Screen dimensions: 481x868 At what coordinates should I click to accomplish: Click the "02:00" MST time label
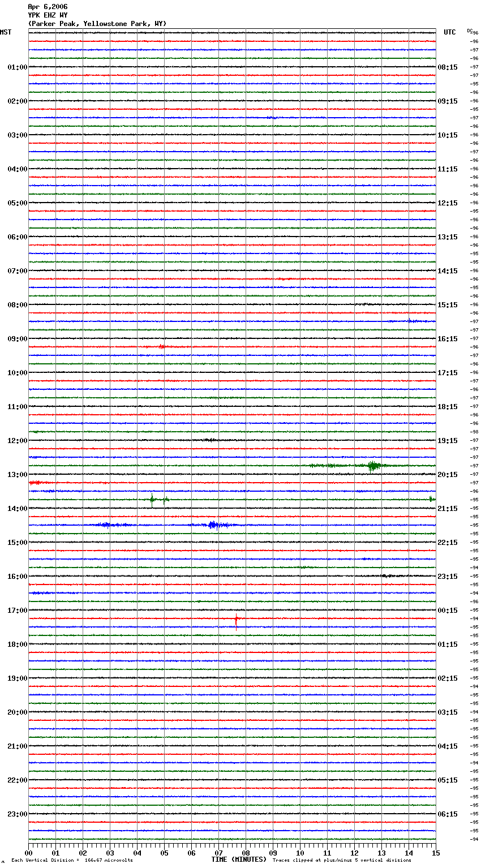[18, 101]
